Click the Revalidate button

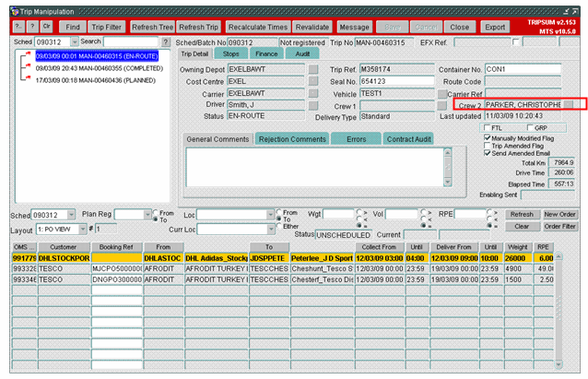(x=312, y=27)
